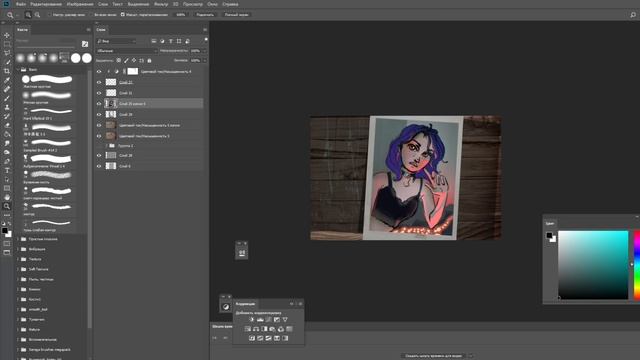Add an Invert adjustment

[252, 338]
